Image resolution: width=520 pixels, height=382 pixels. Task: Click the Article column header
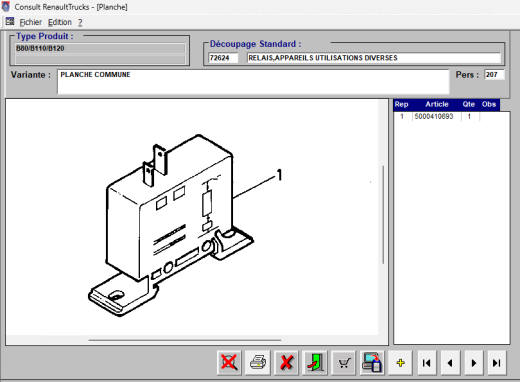[437, 104]
